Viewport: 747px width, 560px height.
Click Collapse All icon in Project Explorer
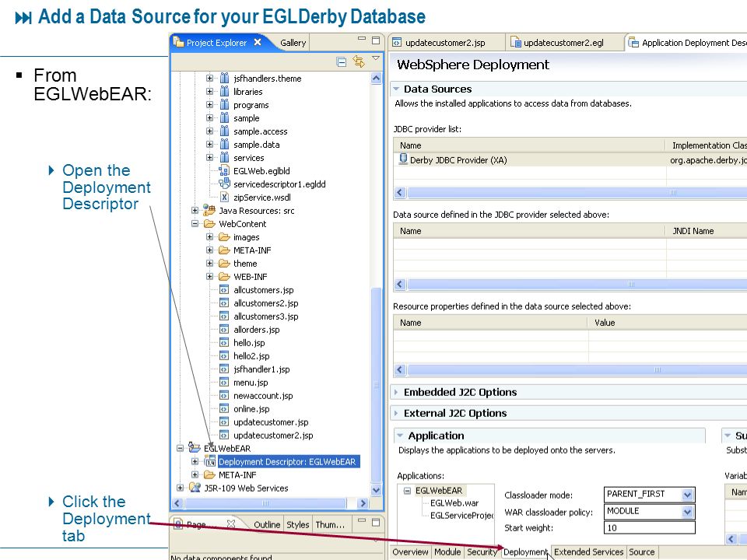pos(341,62)
